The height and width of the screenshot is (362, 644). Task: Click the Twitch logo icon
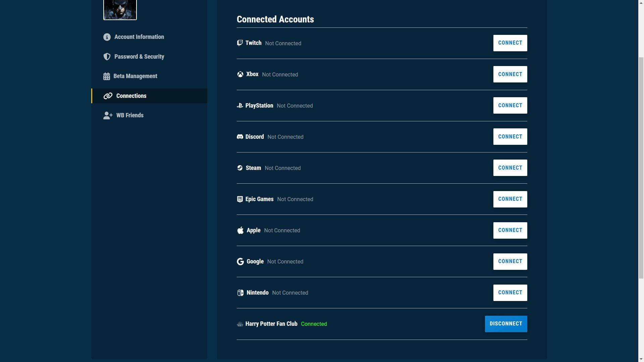[240, 43]
